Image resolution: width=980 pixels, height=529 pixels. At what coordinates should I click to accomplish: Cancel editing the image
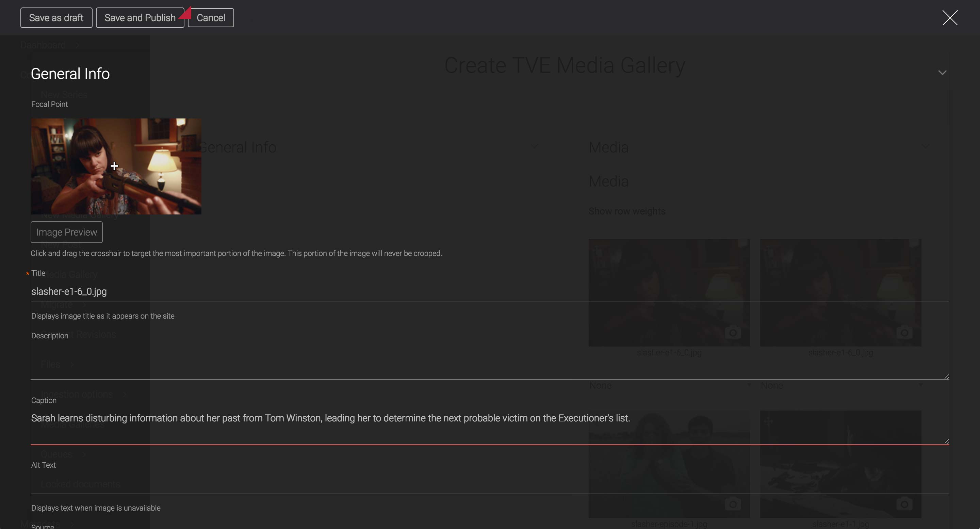tap(211, 18)
